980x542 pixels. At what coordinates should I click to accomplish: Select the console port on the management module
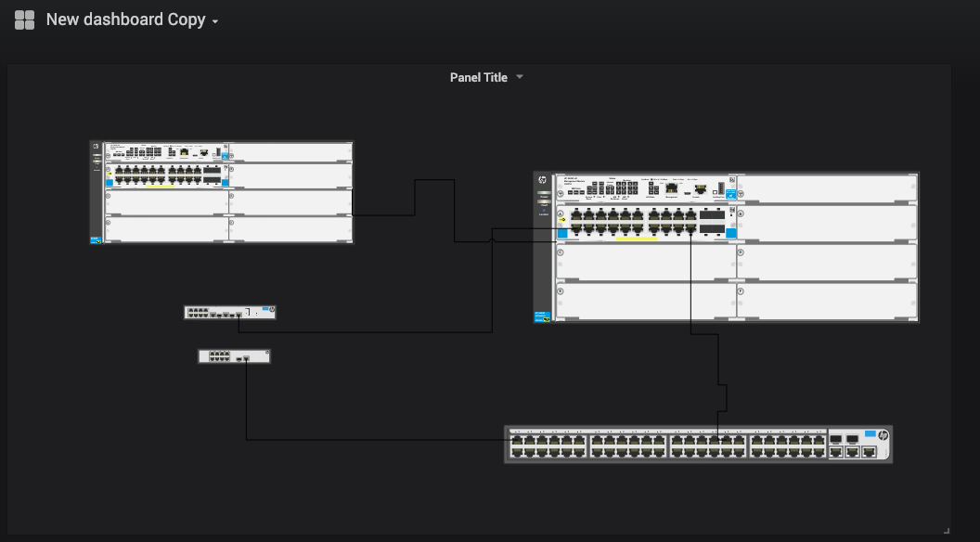(701, 188)
